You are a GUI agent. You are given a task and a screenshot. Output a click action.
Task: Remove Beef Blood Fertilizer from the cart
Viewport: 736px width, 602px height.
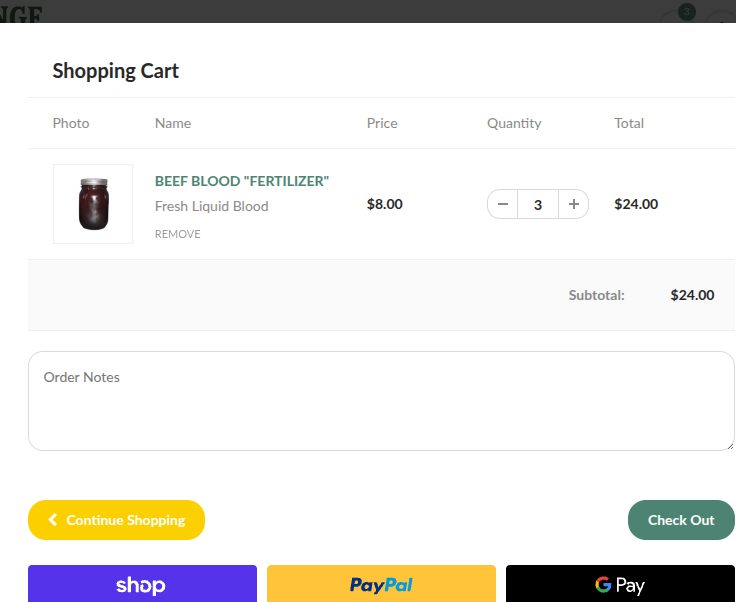tap(177, 234)
